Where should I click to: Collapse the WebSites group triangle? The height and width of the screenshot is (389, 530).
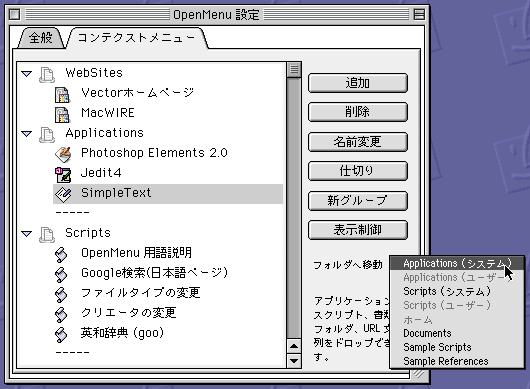26,73
